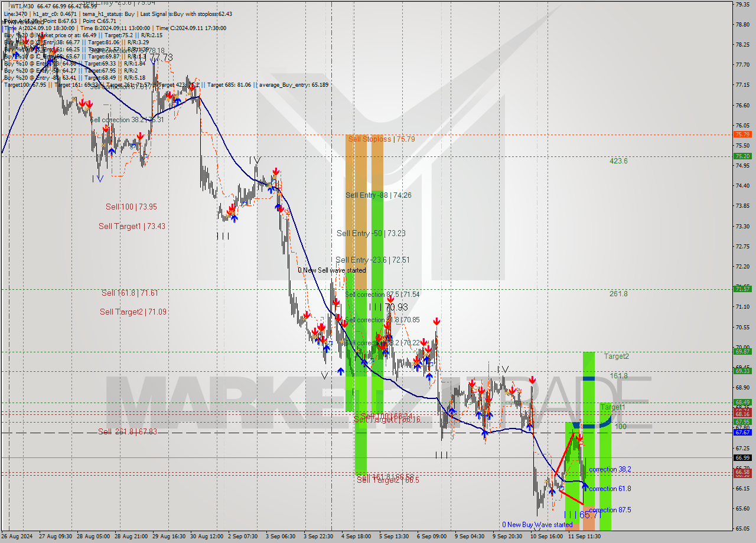Click the green 75.20 price tag on axis
Viewport: 756px width, 543px height.
coord(742,156)
